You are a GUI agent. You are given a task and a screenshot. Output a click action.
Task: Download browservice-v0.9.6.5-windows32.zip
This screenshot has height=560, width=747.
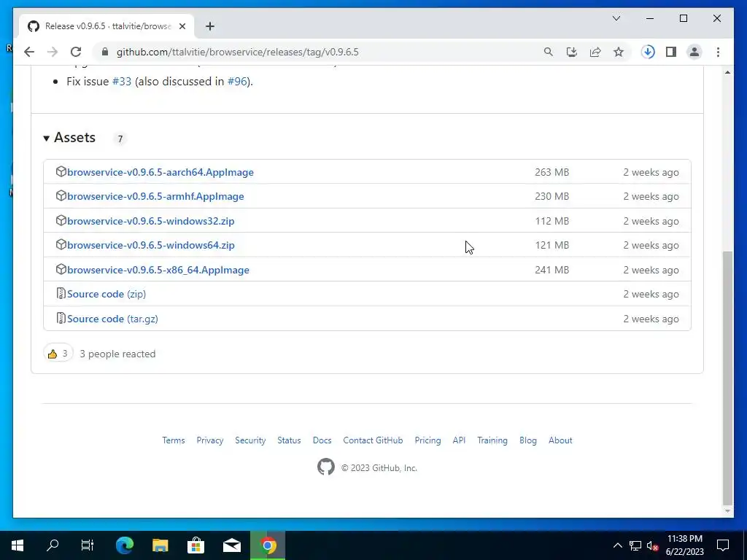click(x=150, y=221)
